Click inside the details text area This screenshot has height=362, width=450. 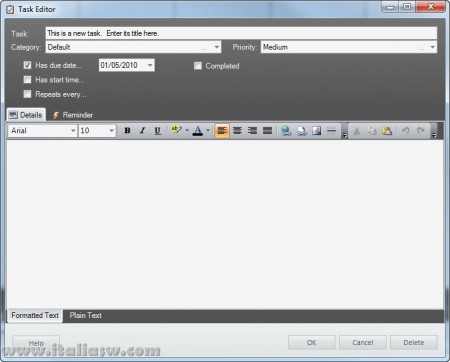click(225, 224)
